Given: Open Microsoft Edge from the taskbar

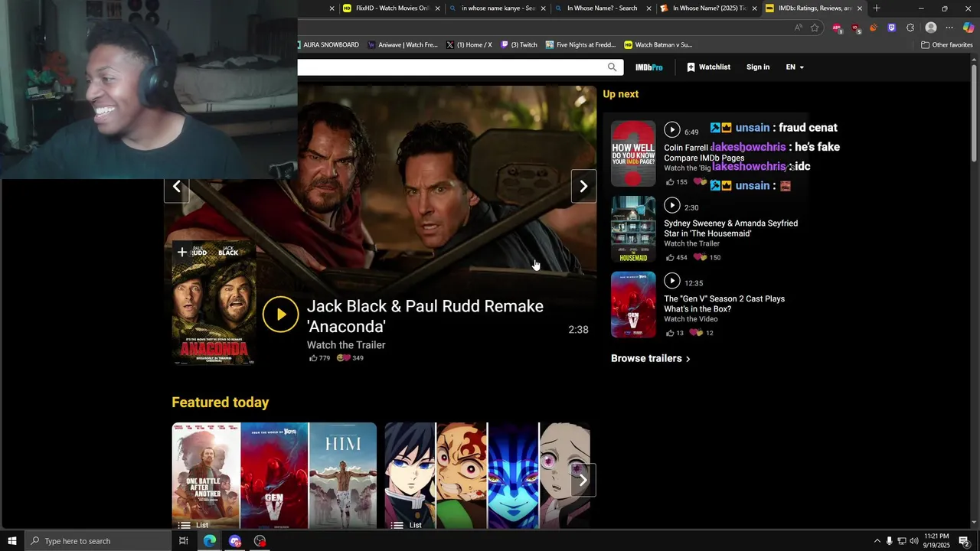Looking at the screenshot, I should coord(210,541).
